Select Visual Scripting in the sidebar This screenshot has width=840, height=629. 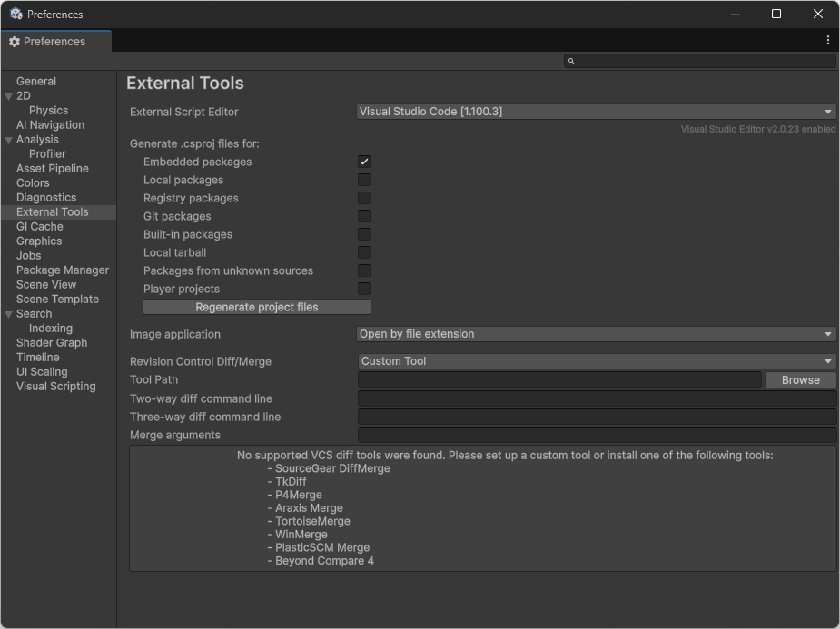tap(54, 386)
